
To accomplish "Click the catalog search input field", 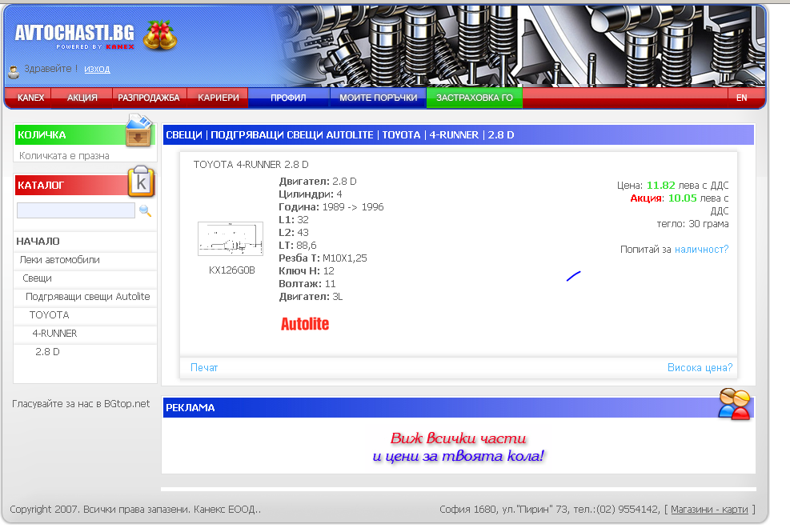I will [x=76, y=210].
